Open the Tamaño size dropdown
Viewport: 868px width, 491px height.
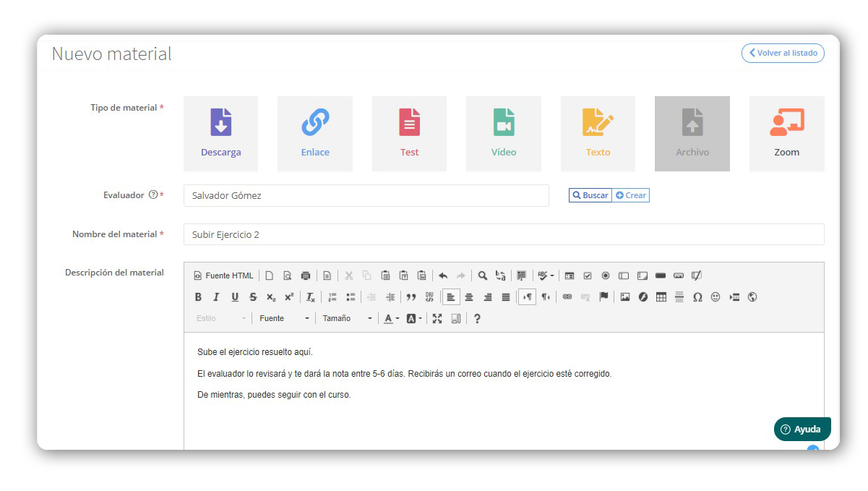(x=348, y=318)
